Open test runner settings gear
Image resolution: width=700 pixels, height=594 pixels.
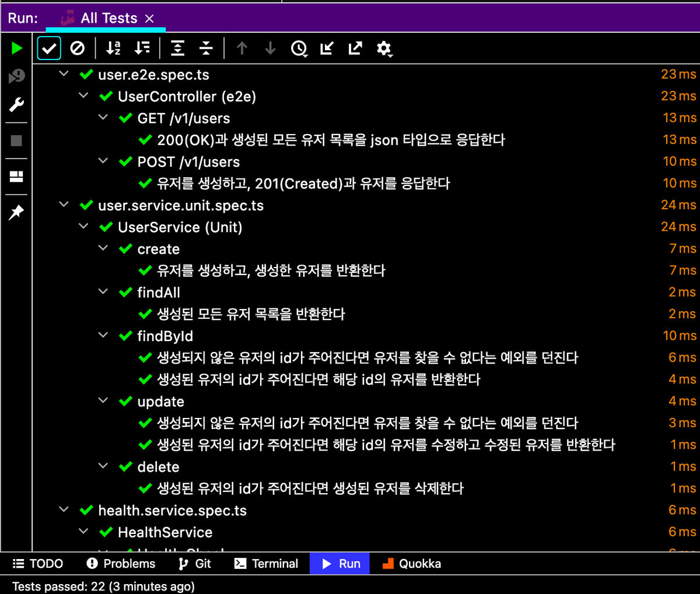384,48
